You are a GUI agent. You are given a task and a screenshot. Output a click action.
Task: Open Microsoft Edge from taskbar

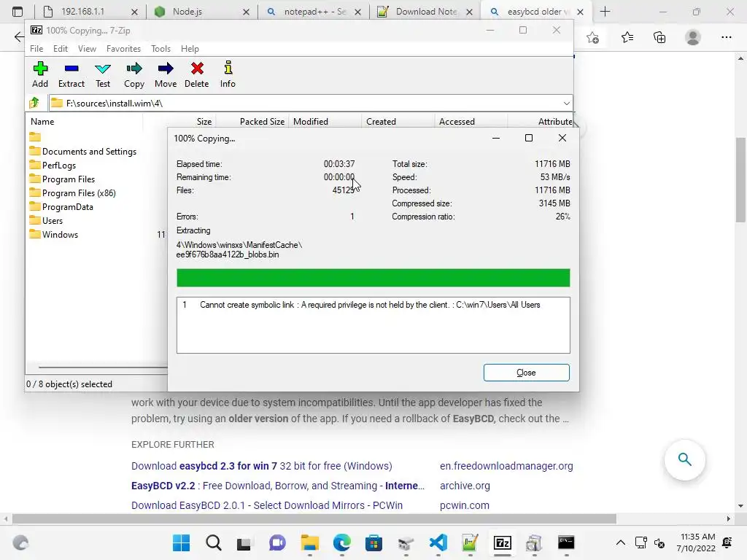341,542
